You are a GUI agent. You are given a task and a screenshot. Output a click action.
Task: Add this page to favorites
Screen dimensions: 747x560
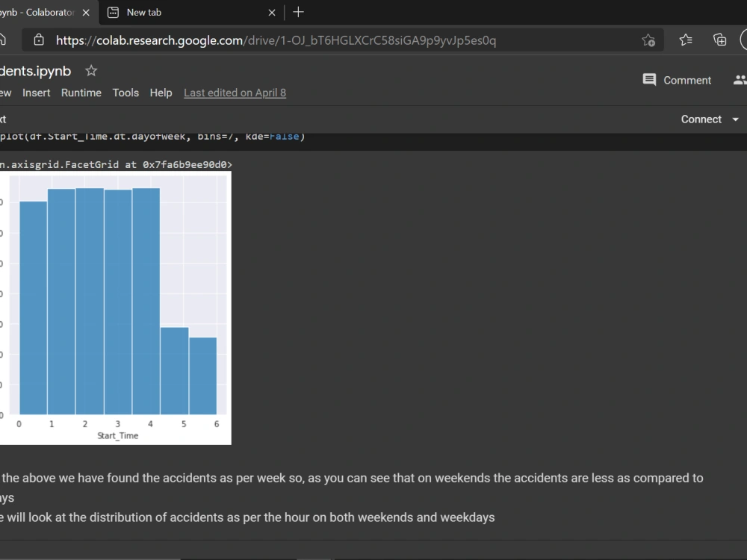pyautogui.click(x=648, y=40)
